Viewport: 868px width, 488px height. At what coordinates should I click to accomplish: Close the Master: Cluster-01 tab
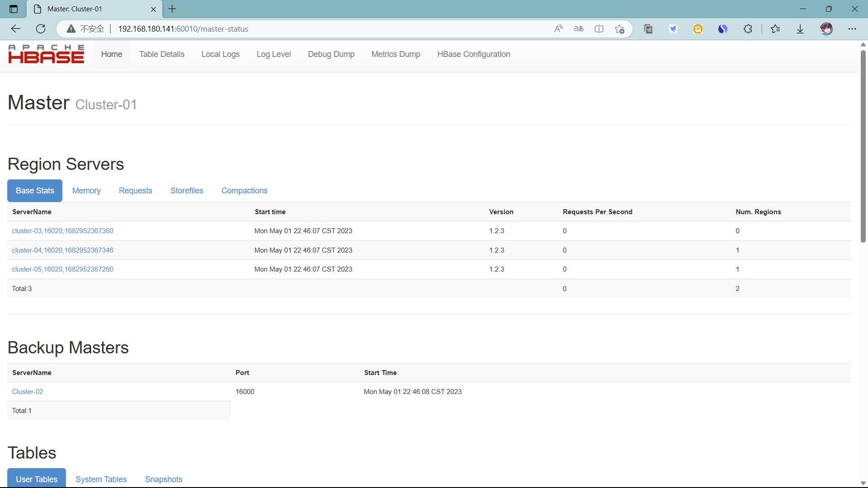pyautogui.click(x=153, y=9)
